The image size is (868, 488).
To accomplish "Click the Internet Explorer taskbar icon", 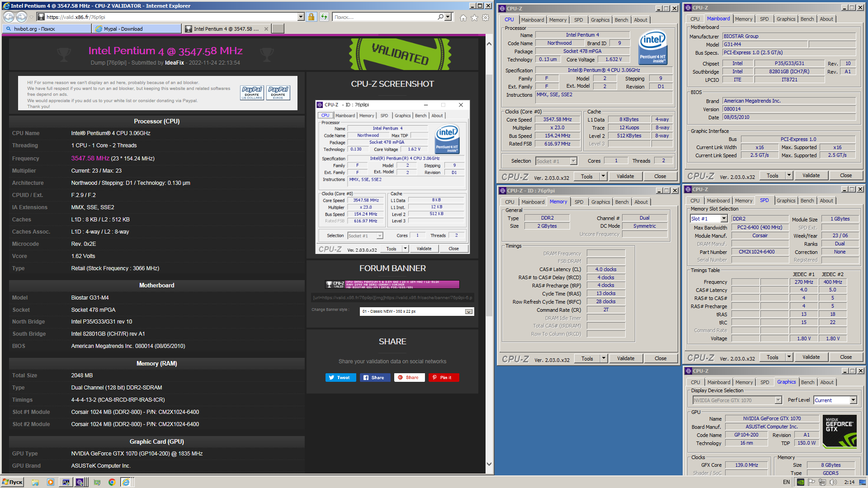I will (x=126, y=482).
